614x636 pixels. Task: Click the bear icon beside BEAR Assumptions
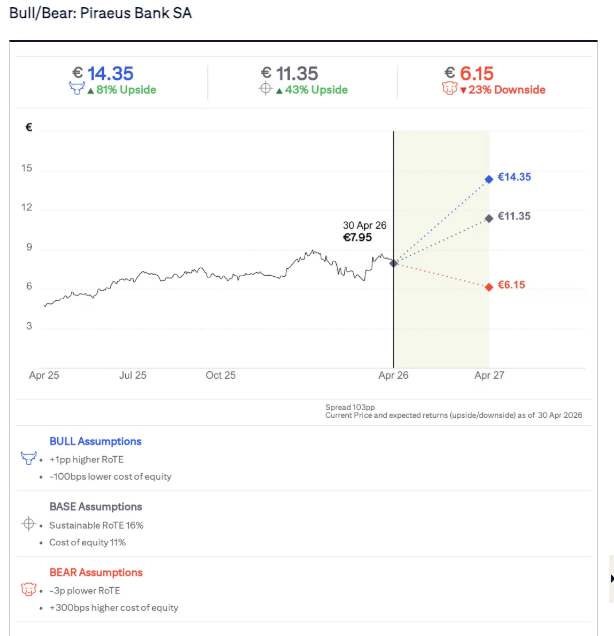(x=28, y=589)
